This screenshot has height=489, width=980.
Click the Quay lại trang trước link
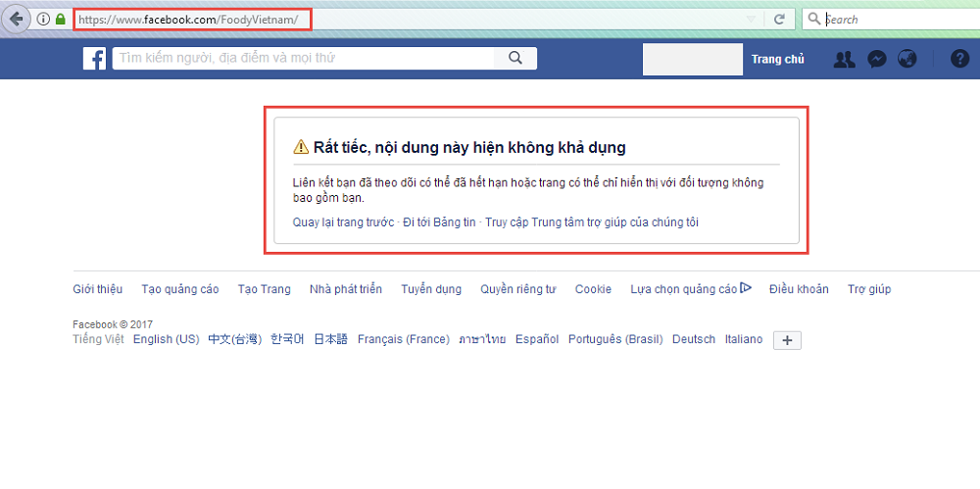point(343,222)
